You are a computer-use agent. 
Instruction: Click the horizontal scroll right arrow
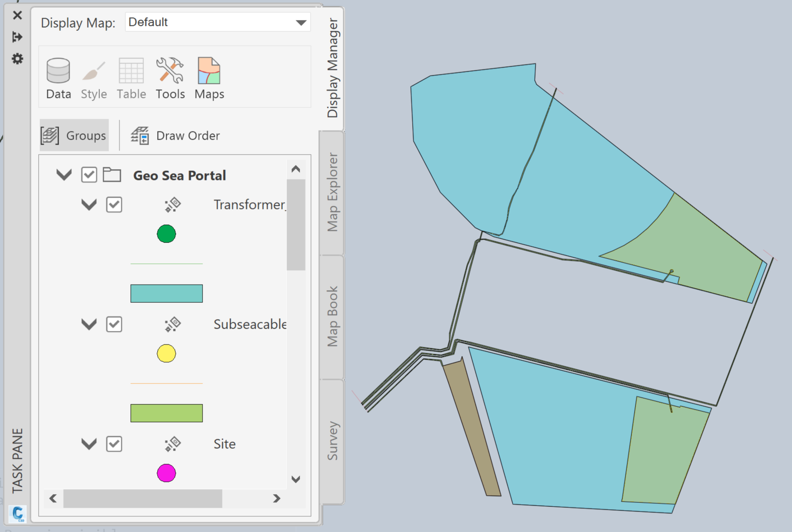coord(276,498)
